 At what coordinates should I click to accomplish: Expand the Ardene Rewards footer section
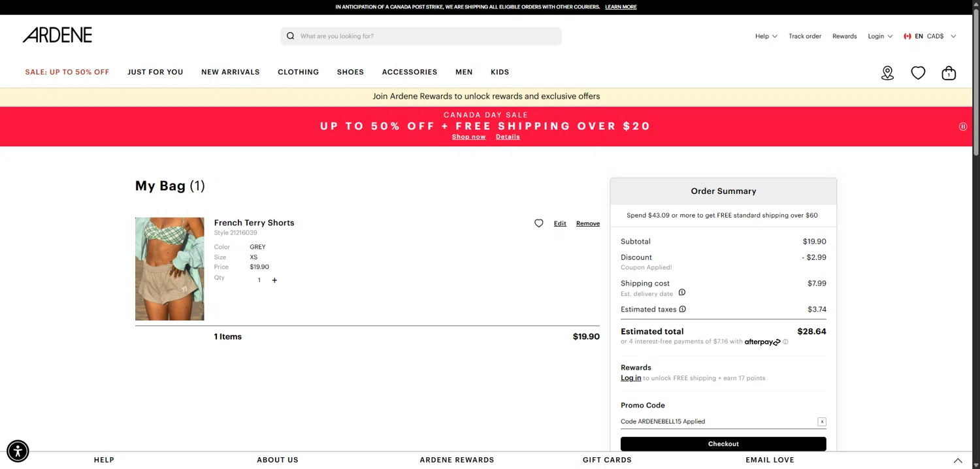457,460
